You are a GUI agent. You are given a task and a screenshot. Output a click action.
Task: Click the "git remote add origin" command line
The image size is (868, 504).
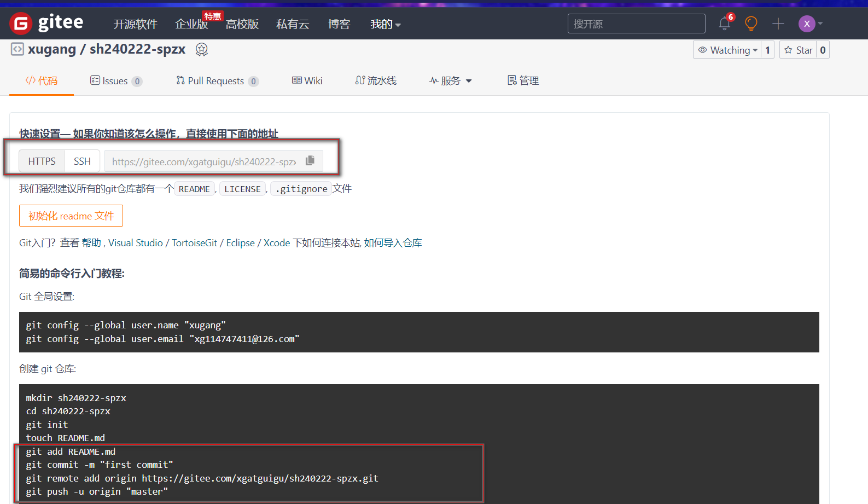coord(202,478)
